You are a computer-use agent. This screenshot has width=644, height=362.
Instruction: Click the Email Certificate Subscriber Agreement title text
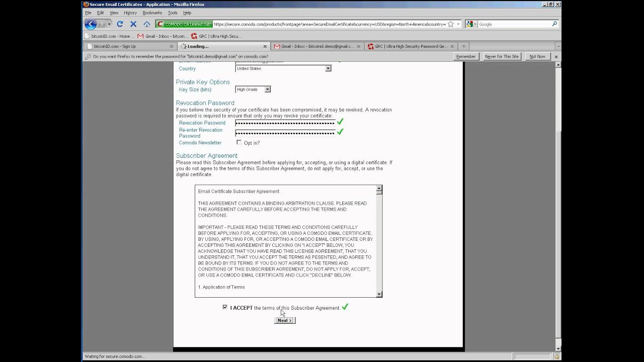(238, 192)
